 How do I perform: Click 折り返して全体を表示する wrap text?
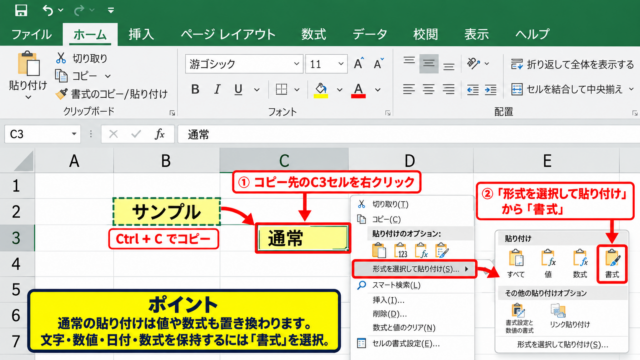[x=572, y=64]
